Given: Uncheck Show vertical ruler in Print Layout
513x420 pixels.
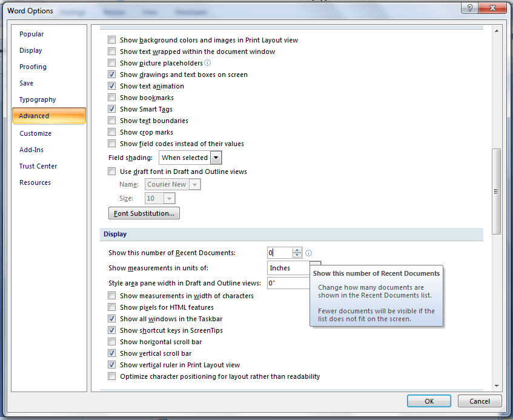Looking at the screenshot, I should coord(112,365).
